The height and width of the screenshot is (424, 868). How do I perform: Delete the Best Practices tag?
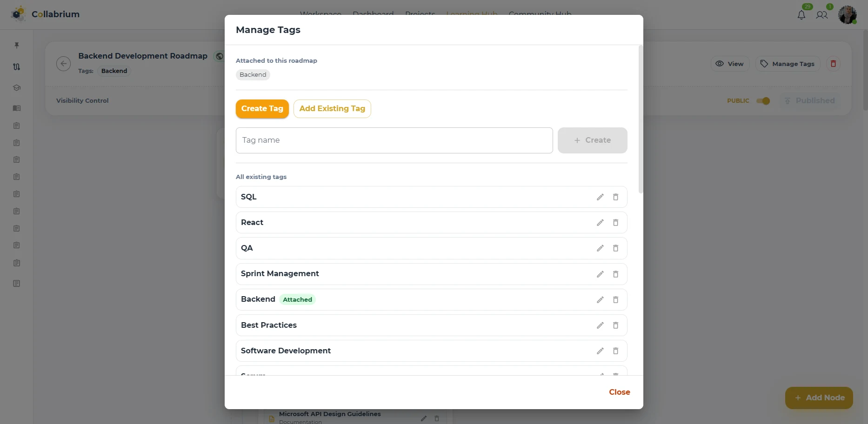[x=615, y=325]
